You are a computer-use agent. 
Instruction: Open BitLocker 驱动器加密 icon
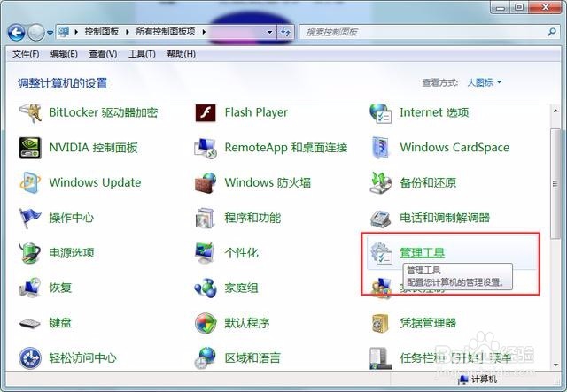click(x=30, y=112)
